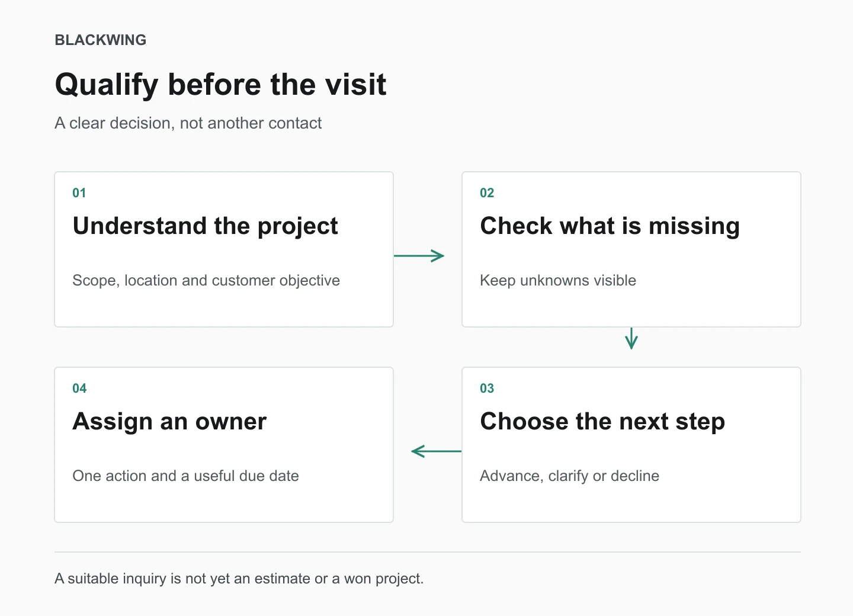Click footer note about a suitable inquiry
Screen dimensions: 853x616
click(239, 579)
